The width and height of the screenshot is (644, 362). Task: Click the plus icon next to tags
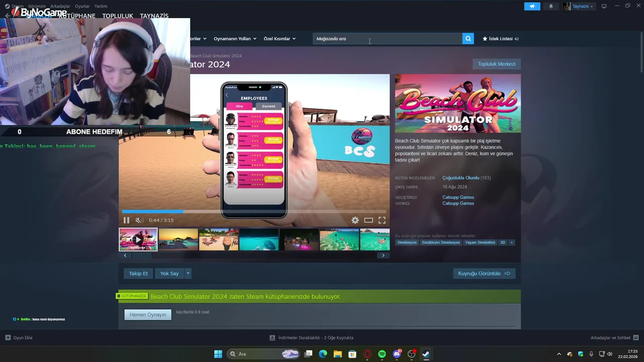[x=512, y=242]
